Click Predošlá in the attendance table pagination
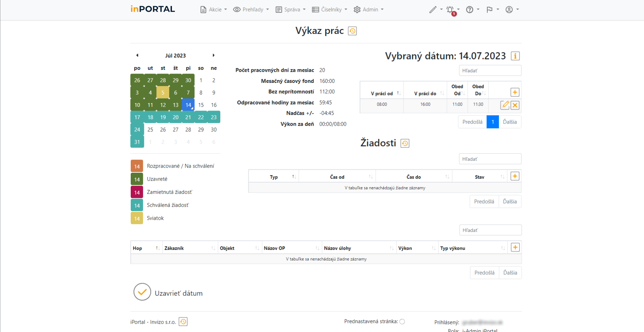 click(x=472, y=122)
